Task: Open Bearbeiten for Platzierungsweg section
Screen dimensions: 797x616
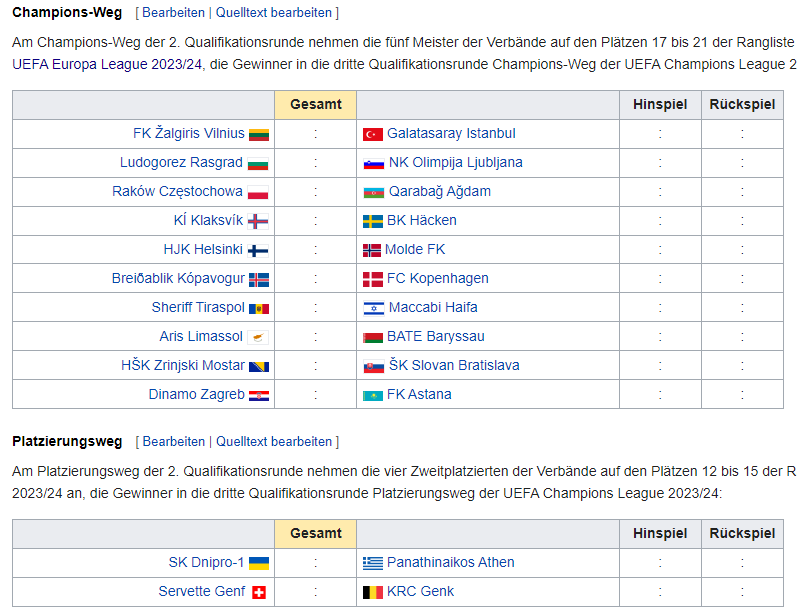Action: 173,442
